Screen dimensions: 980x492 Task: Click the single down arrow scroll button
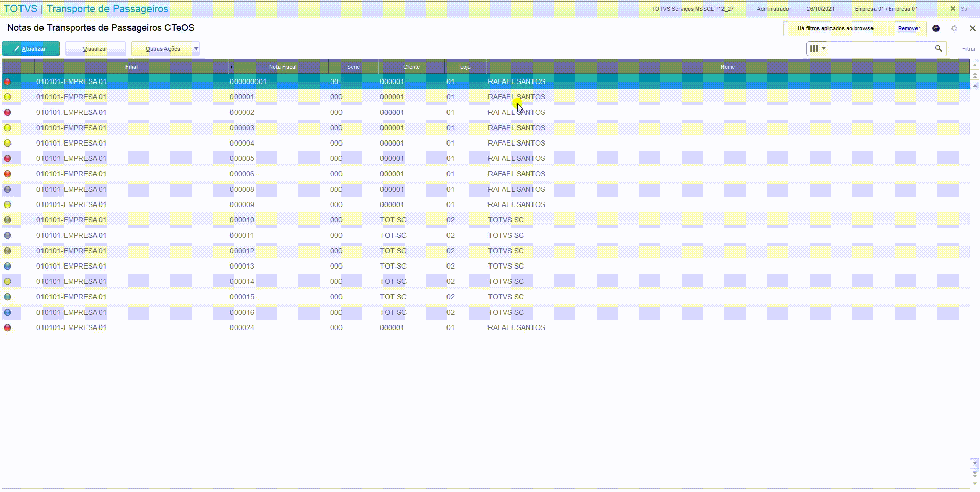[975, 463]
